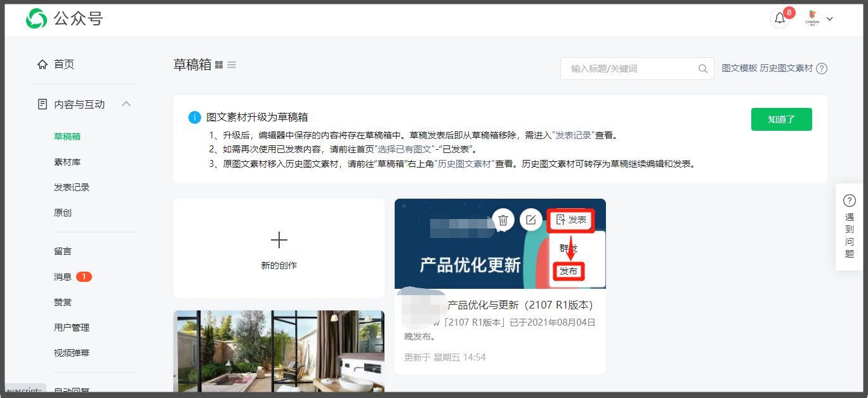Expand the account dropdown arrow beside avatar
Screen dimensions: 868x398
point(829,19)
